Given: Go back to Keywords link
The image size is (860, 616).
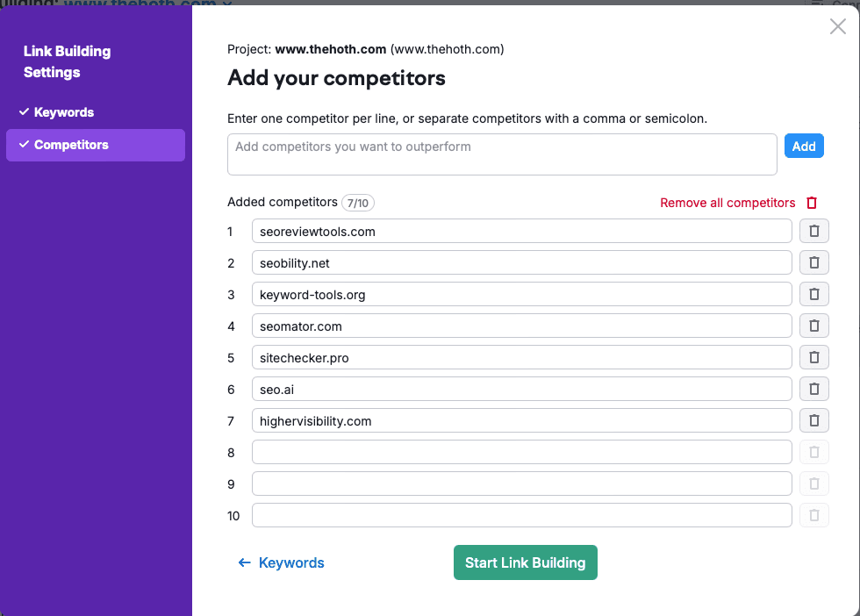Looking at the screenshot, I should click(282, 562).
